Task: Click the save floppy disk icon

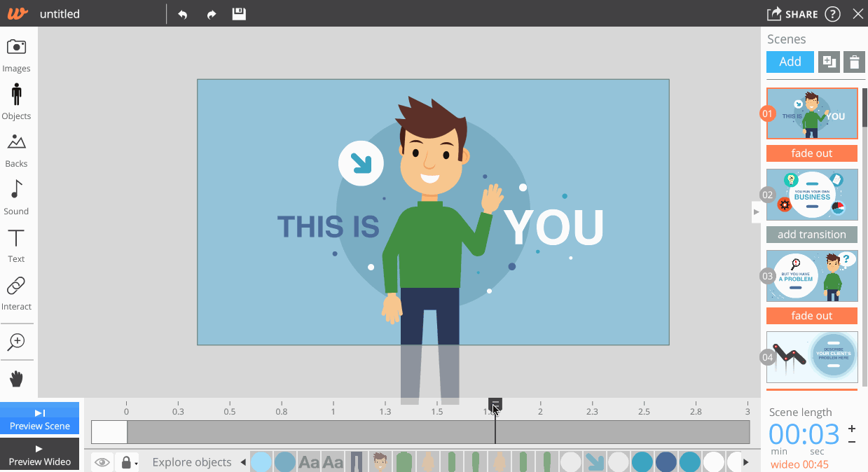Action: tap(239, 14)
